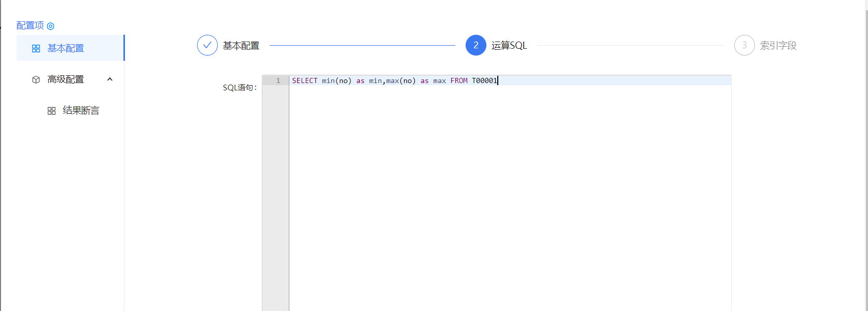Click the table name T00001 in SQL

pyautogui.click(x=484, y=80)
